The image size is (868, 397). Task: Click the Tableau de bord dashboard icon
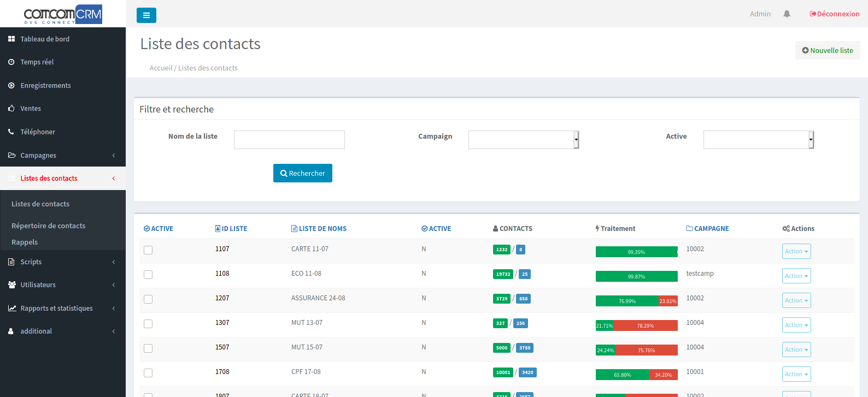click(11, 39)
